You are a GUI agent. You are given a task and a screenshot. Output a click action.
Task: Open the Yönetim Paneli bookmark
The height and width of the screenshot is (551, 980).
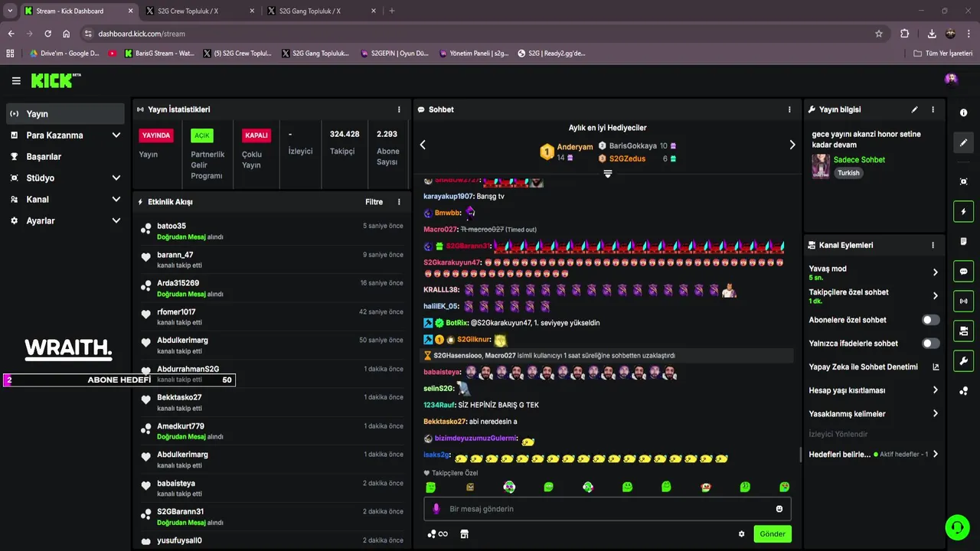475,54
